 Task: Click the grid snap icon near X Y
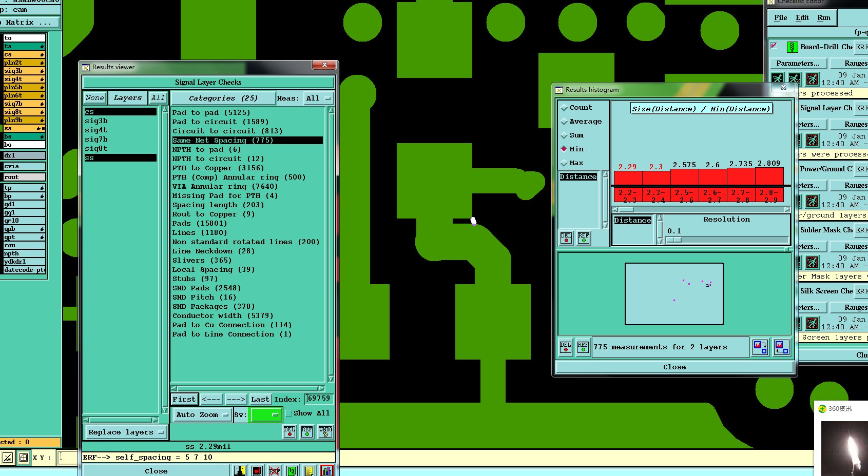click(24, 458)
